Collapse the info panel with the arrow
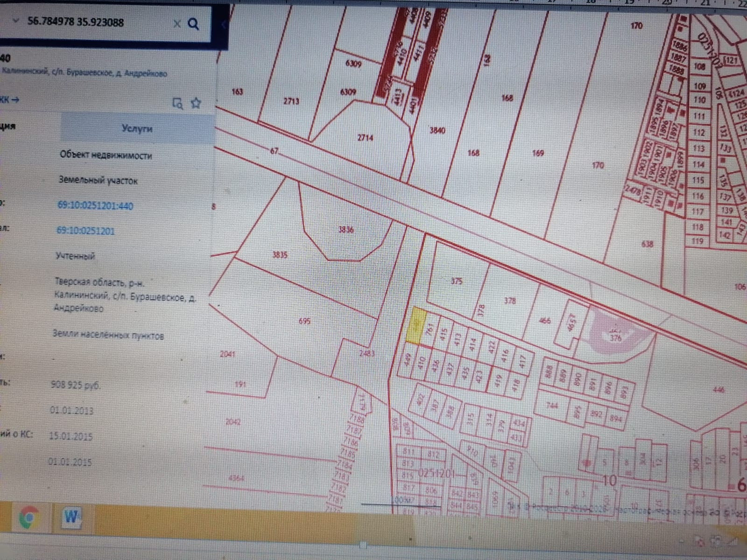Image resolution: width=747 pixels, height=560 pixels. pos(224,24)
